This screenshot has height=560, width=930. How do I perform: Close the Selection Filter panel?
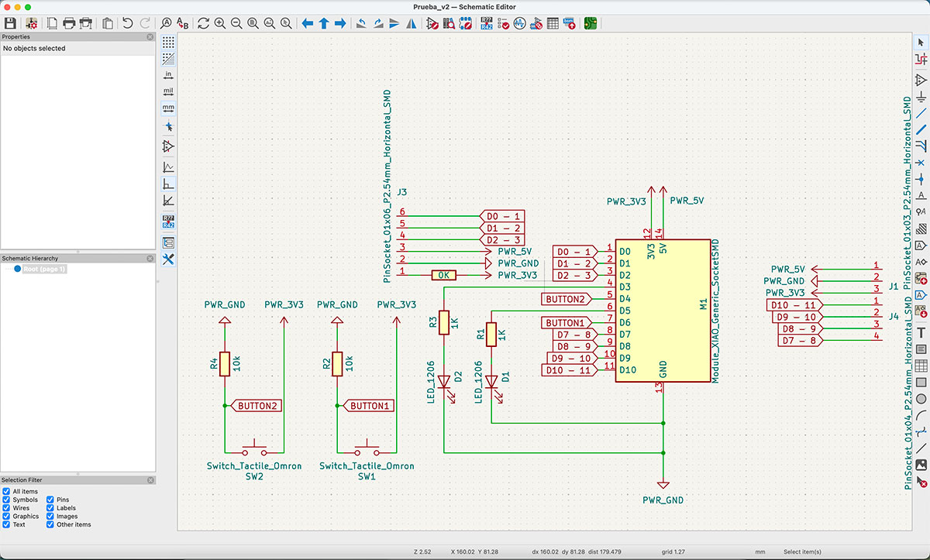151,479
